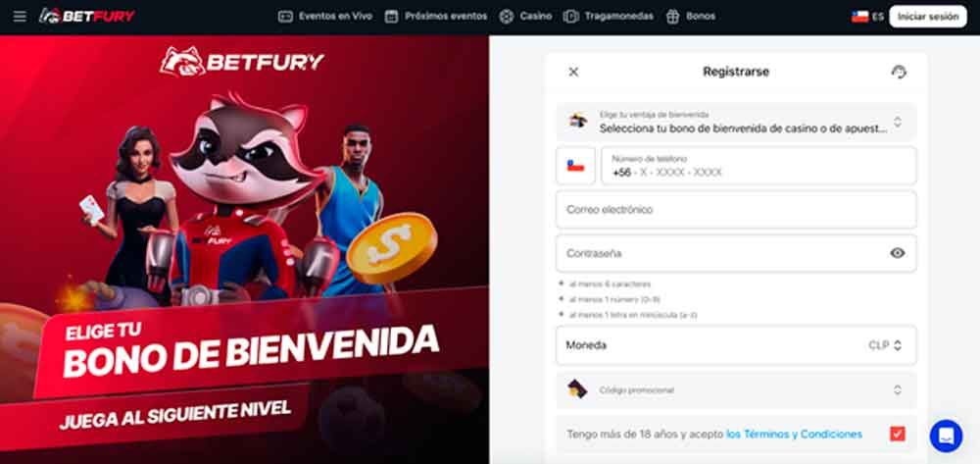Click the BetFury logo in header
980x464 pixels.
[87, 17]
